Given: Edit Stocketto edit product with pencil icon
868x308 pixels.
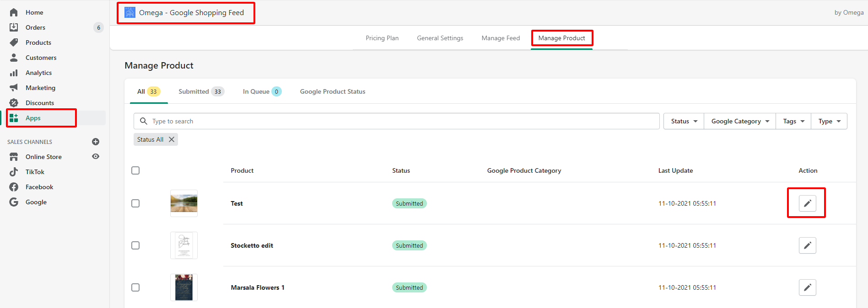Looking at the screenshot, I should 808,245.
